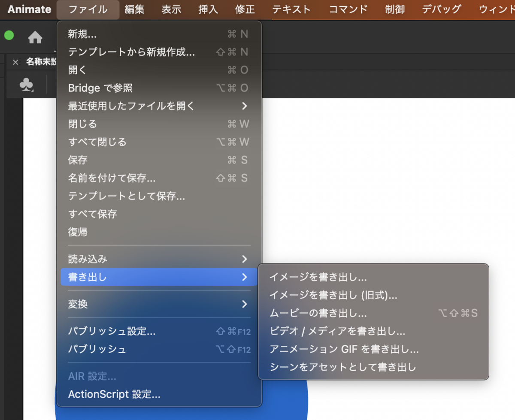Viewport: 515px width, 420px height.
Task: Open the 制御 menu
Action: [395, 9]
